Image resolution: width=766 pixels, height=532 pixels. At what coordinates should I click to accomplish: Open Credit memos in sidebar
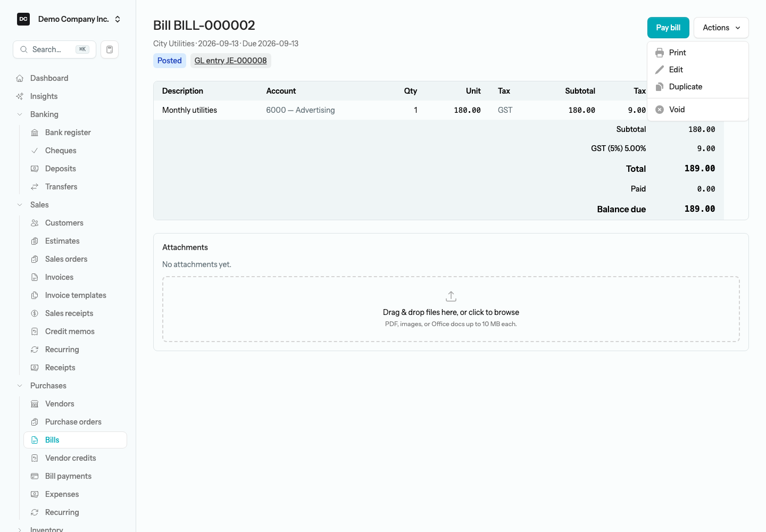pos(75,331)
